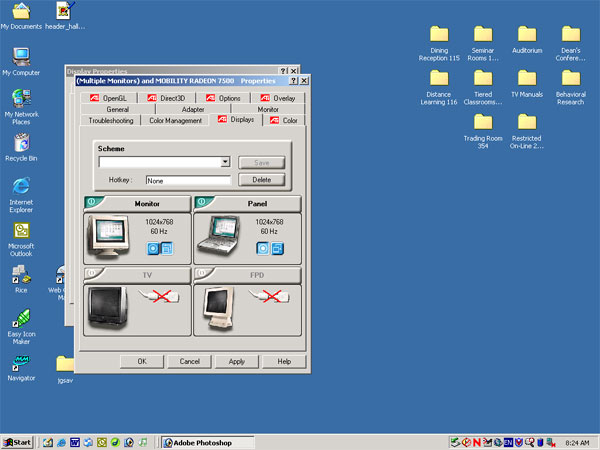Open My Network Places icon

click(x=21, y=107)
